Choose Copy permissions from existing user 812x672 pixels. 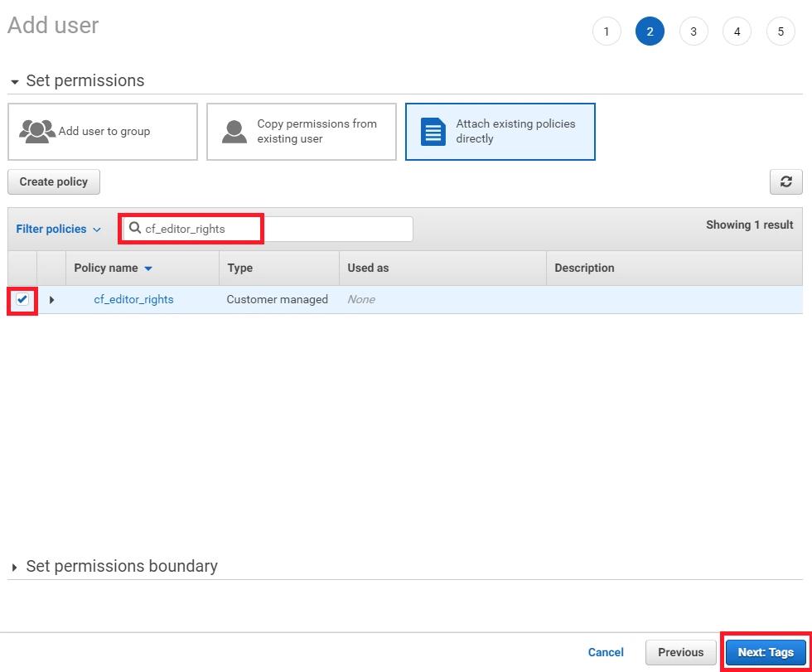click(302, 131)
